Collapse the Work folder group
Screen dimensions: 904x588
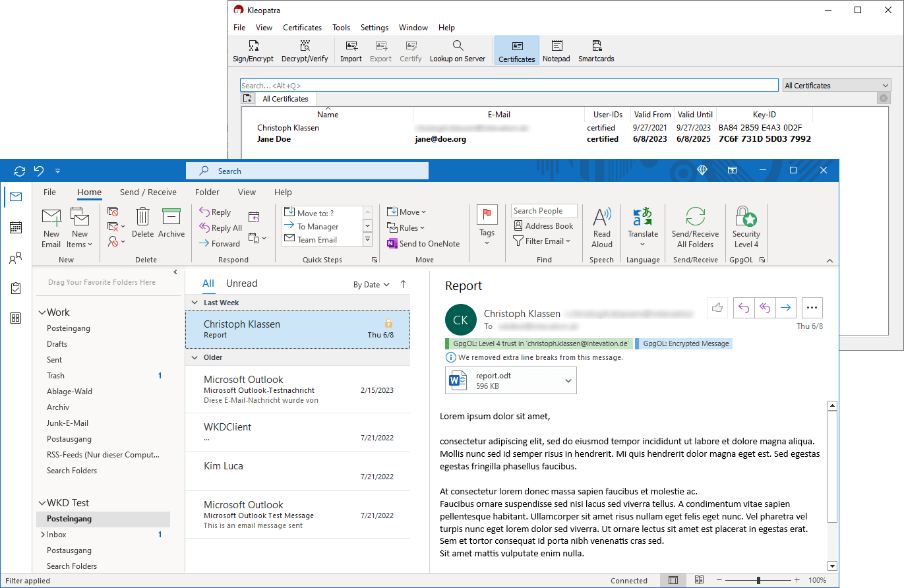tap(42, 312)
